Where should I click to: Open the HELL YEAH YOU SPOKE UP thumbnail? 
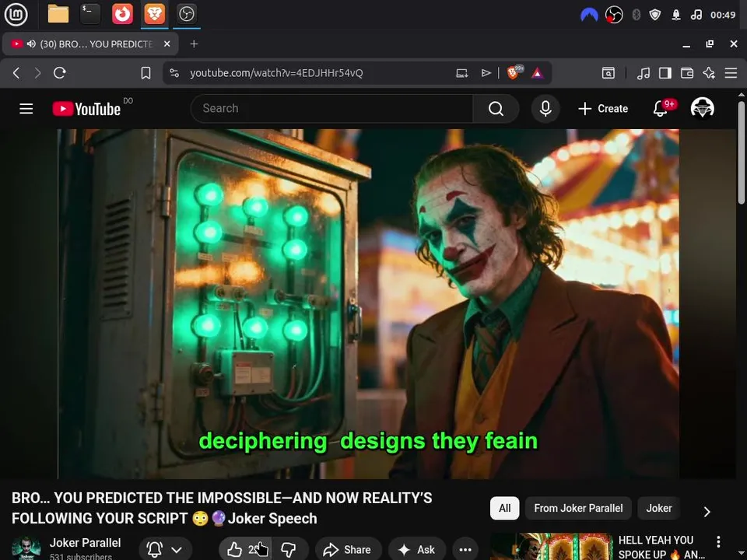tap(552, 547)
